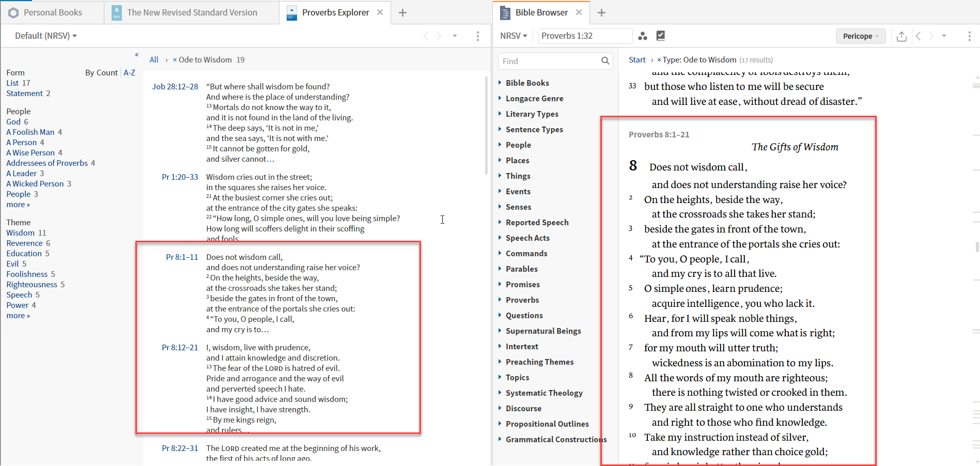This screenshot has height=466, width=980.
Task: Click the checkmark book icon in Bible Browser
Action: (660, 35)
